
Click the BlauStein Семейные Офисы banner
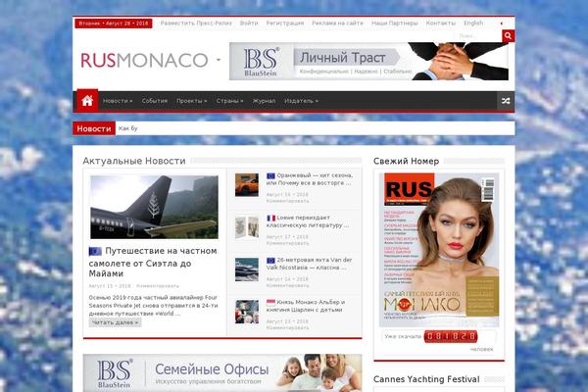[x=222, y=372]
